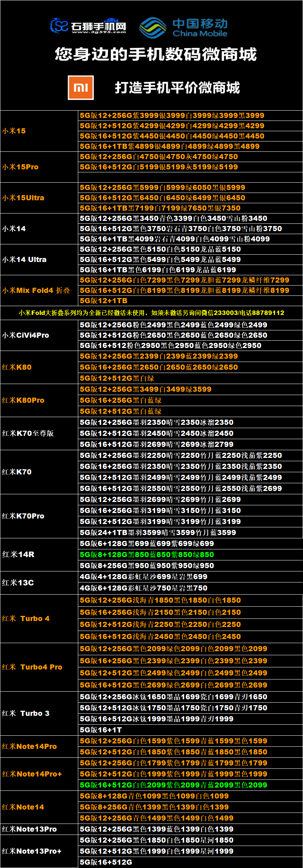Select the 红米13C model cell
The image size is (303, 868).
(x=39, y=582)
